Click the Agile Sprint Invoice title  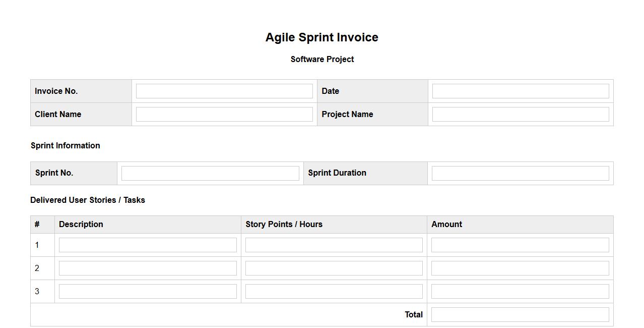(322, 37)
